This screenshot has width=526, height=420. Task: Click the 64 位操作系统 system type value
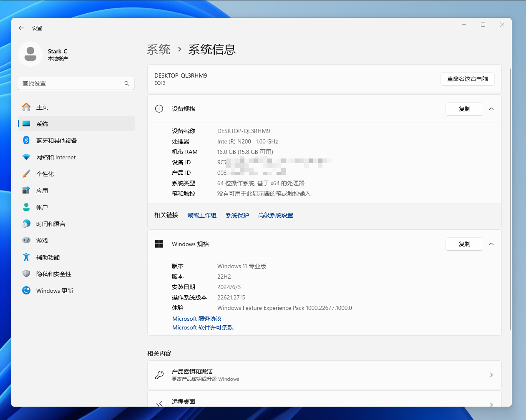coord(261,183)
